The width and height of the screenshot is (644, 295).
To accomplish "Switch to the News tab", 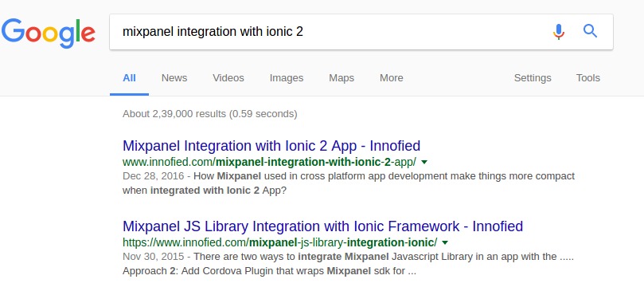I will point(174,78).
